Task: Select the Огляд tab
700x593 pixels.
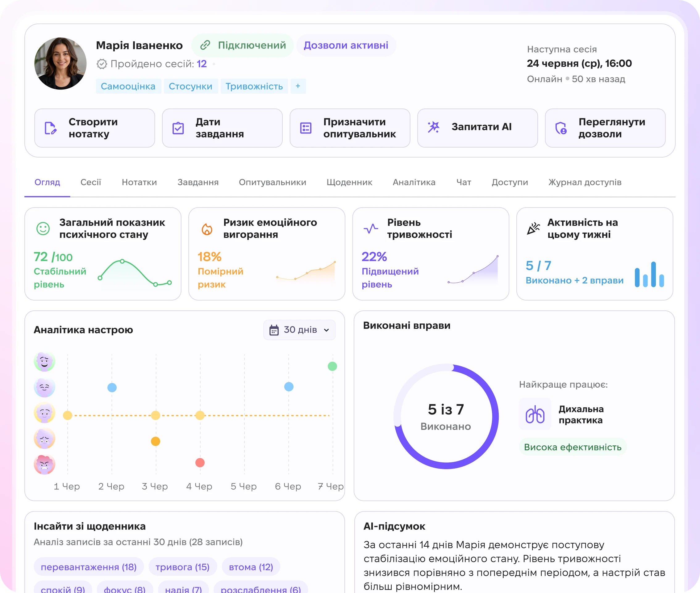Action: click(x=47, y=182)
